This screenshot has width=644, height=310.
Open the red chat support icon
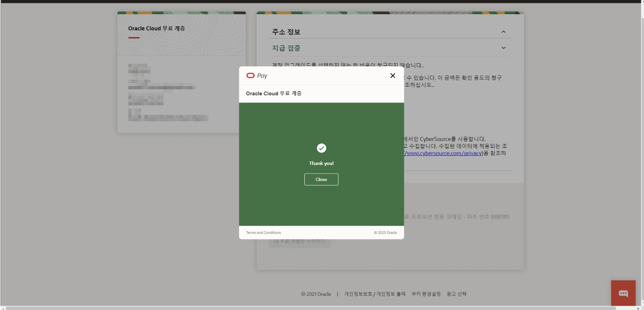pyautogui.click(x=624, y=293)
